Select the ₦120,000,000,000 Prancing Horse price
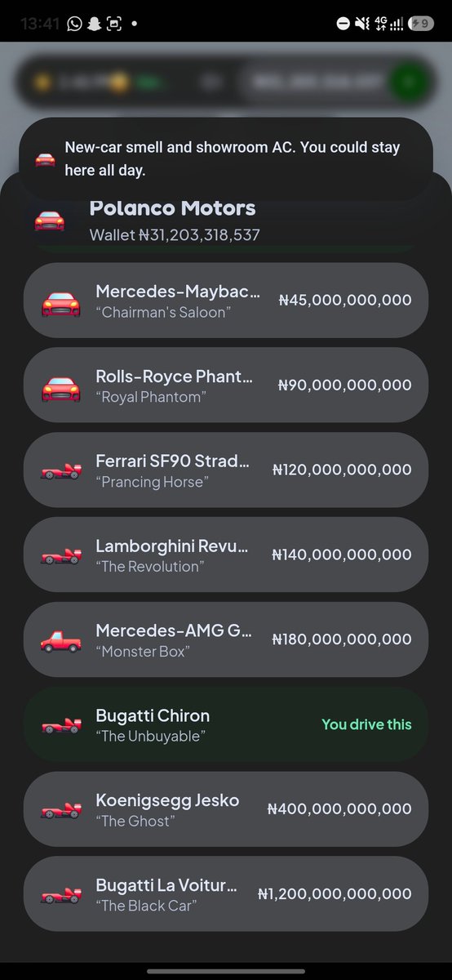Screen dimensions: 452x980 tap(342, 470)
